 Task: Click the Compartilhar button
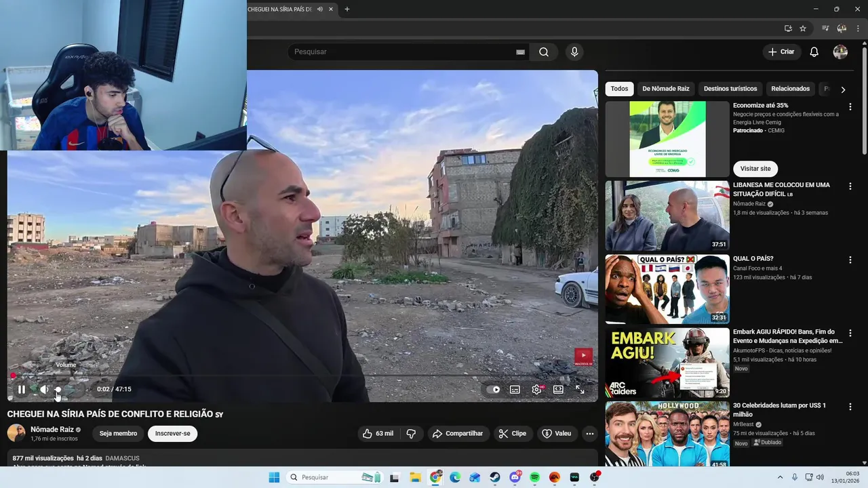458,434
